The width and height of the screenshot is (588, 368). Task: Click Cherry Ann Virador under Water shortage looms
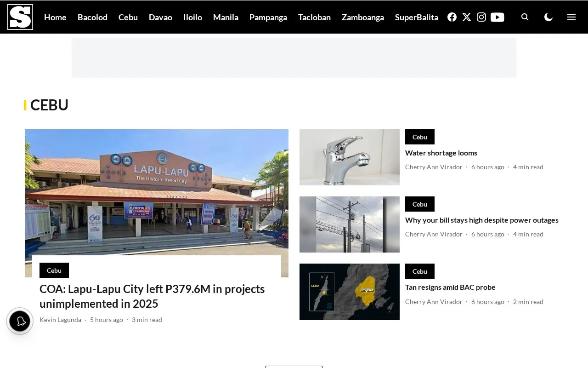[x=434, y=167]
